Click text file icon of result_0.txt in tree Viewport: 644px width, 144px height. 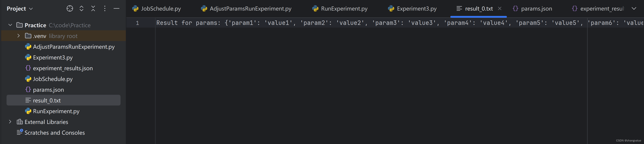point(28,100)
